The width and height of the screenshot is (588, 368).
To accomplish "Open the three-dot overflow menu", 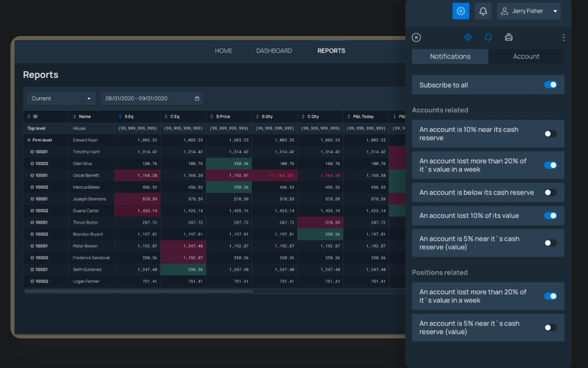I will click(x=563, y=37).
